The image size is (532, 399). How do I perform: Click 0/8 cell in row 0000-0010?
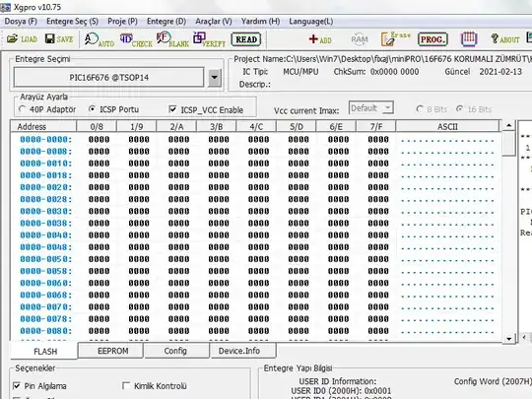tap(100, 164)
